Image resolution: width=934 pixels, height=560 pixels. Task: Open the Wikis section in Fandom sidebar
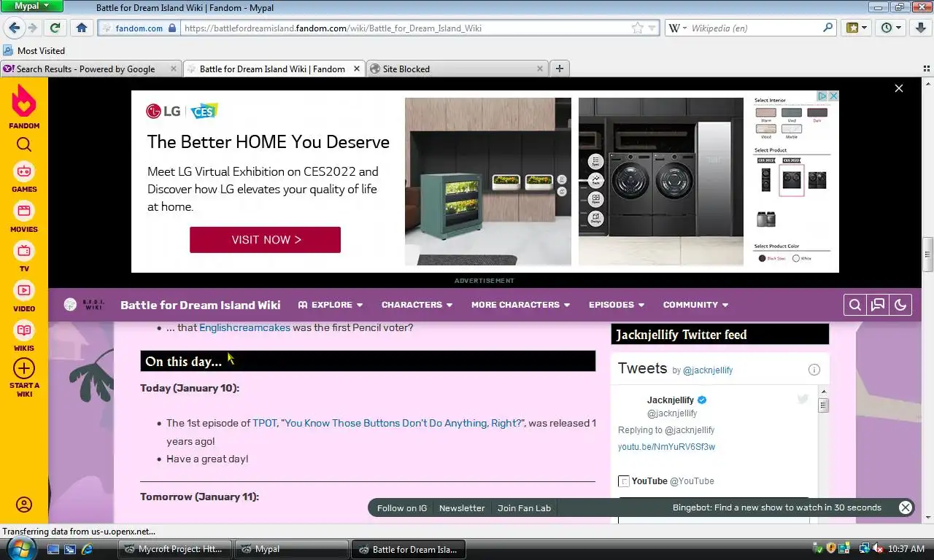click(x=24, y=335)
